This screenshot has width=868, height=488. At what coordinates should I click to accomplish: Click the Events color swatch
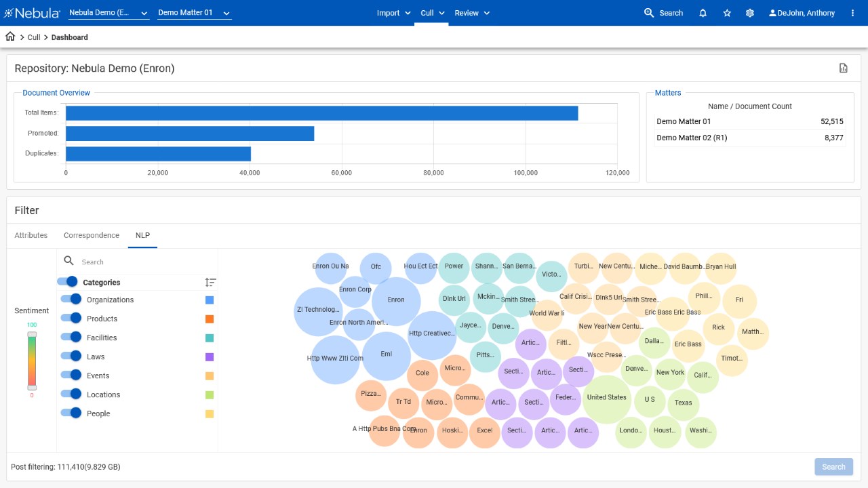[x=210, y=375]
